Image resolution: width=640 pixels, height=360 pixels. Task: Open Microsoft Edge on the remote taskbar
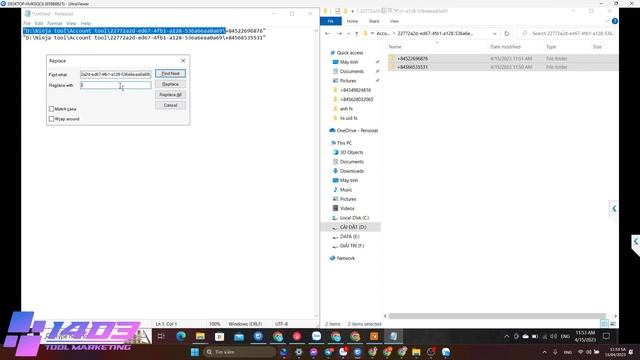(x=180, y=336)
